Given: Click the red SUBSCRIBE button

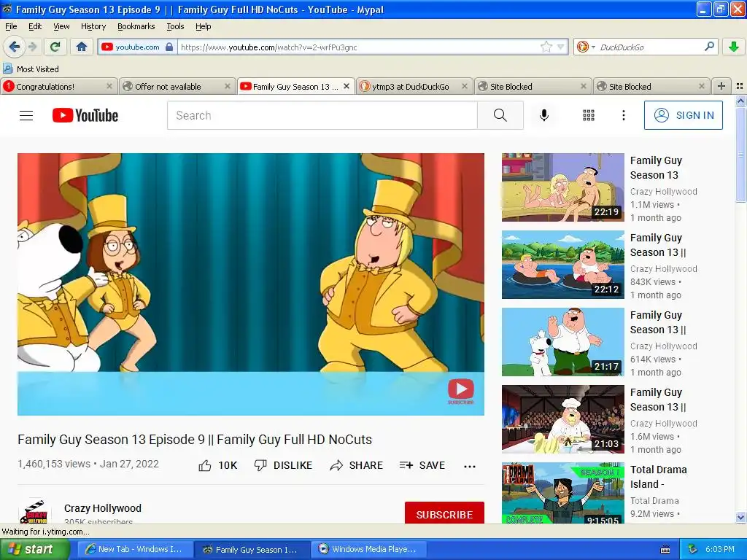Looking at the screenshot, I should (444, 513).
